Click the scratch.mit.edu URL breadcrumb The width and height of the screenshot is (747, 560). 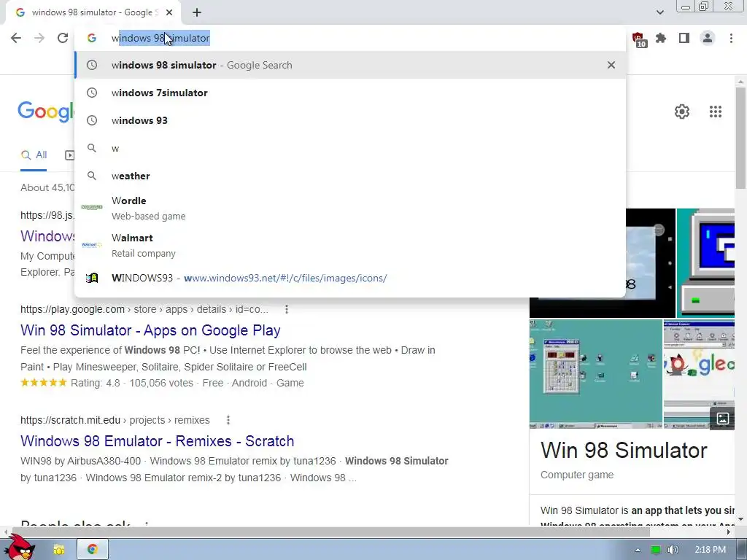115,420
